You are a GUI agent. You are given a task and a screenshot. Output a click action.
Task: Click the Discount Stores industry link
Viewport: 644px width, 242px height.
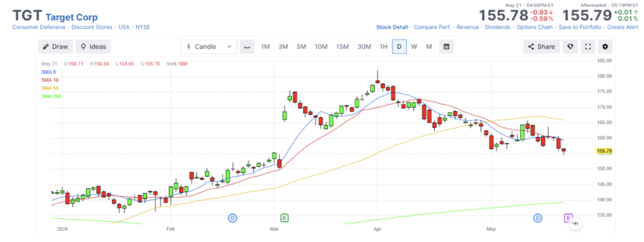[92, 27]
